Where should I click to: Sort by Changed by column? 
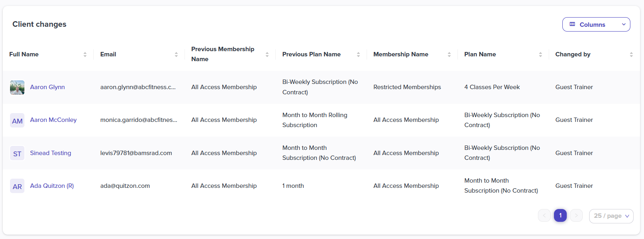pyautogui.click(x=631, y=54)
